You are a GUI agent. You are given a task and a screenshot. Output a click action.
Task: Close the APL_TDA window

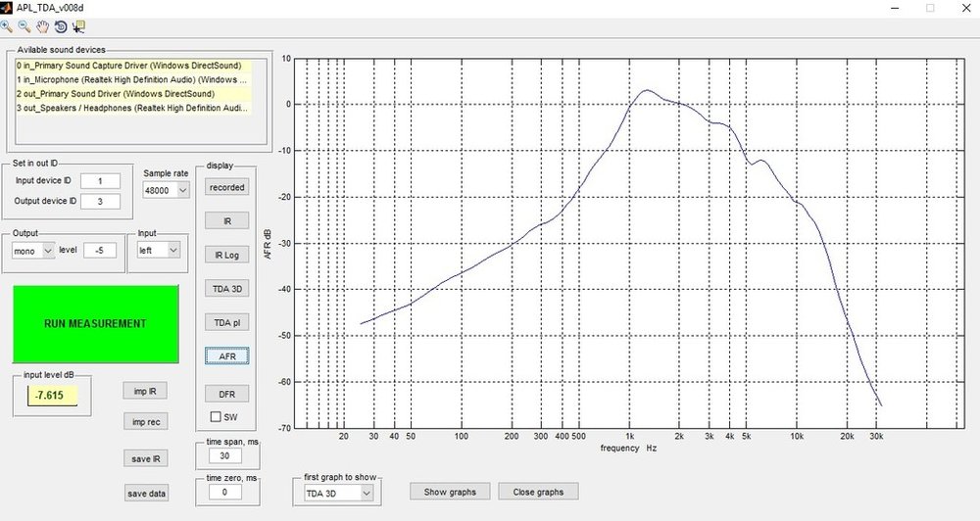[965, 8]
